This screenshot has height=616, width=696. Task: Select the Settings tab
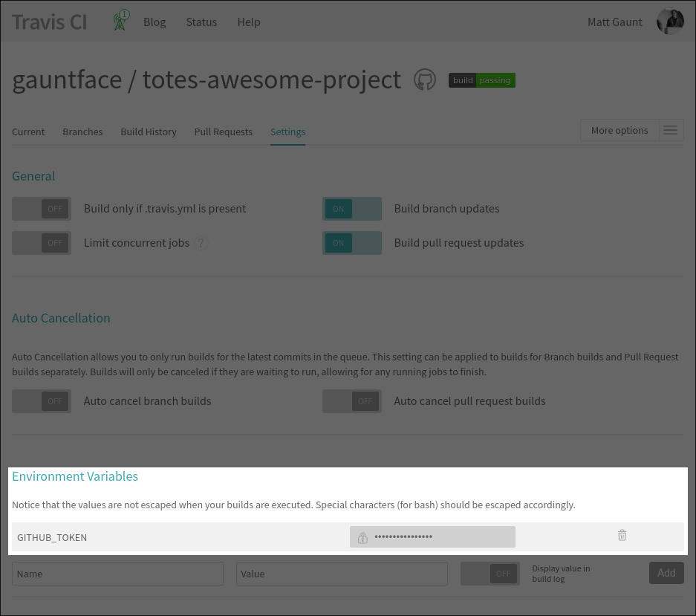(287, 132)
